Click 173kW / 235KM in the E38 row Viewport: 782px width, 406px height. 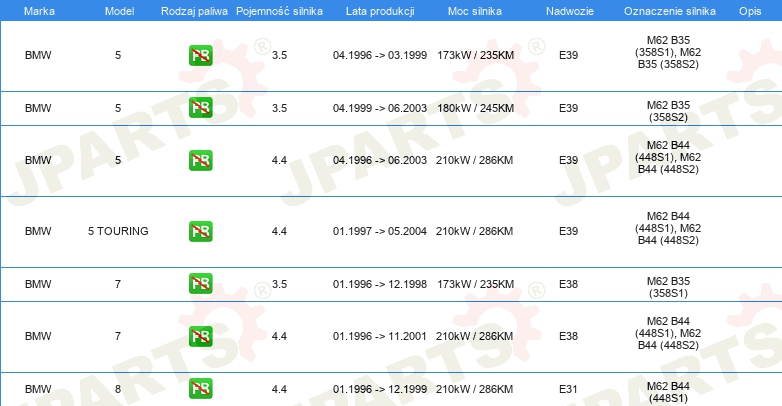click(x=475, y=284)
